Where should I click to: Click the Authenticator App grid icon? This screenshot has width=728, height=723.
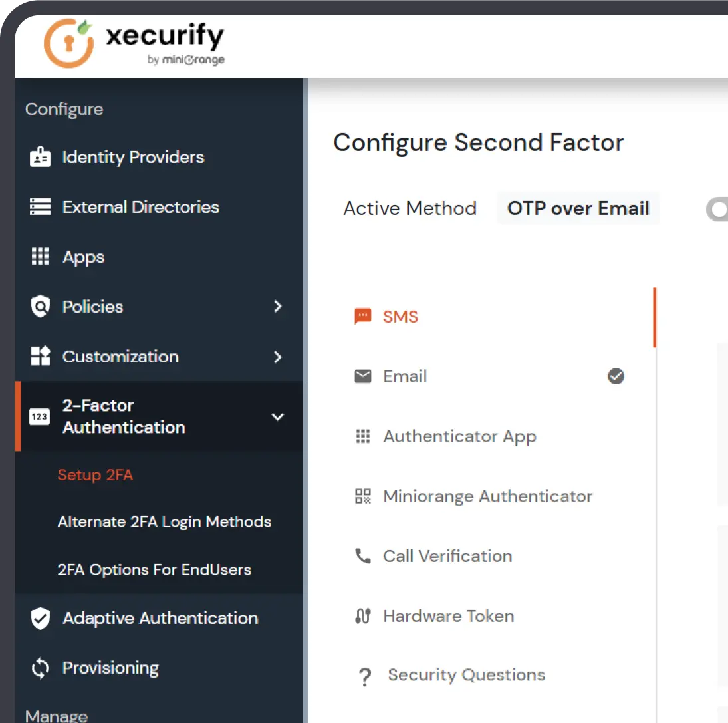point(363,436)
